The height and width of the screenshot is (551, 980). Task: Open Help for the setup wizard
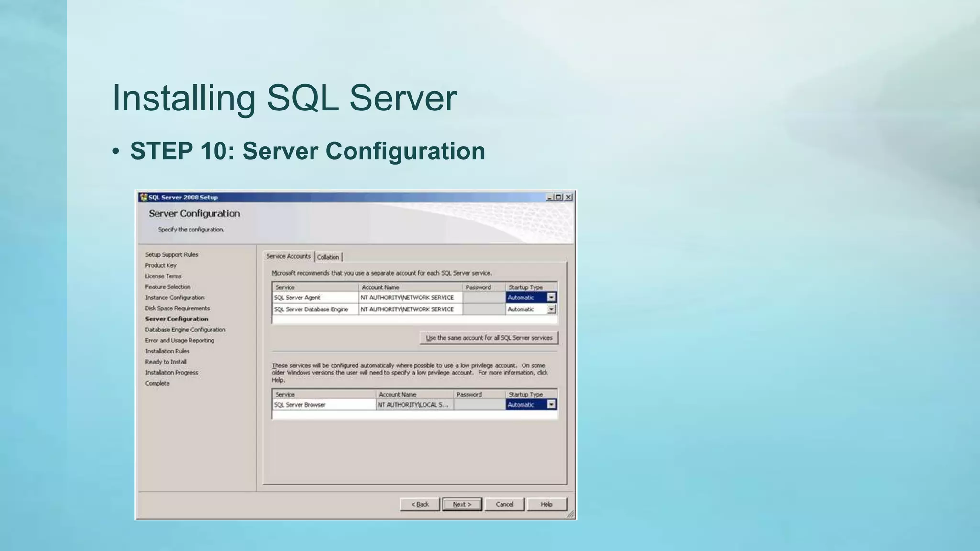click(546, 504)
